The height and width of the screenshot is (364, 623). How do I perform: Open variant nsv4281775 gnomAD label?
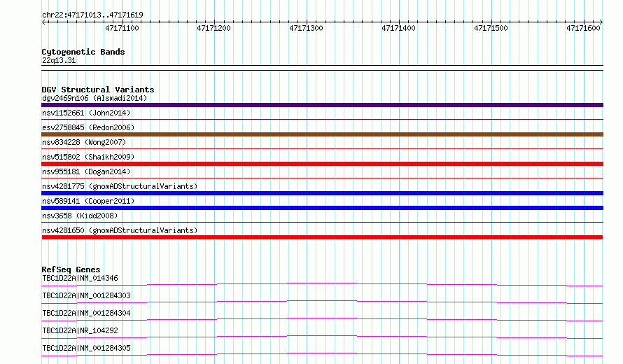click(120, 186)
